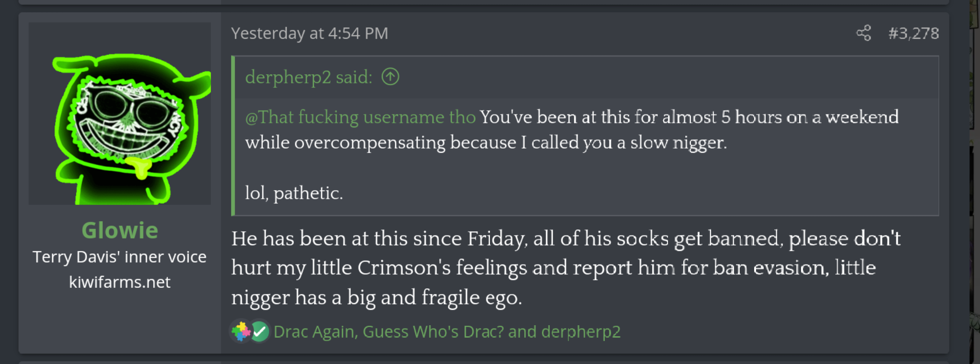Expand the quote at 'lol, pathetic.'
The height and width of the screenshot is (364, 980).
tap(294, 193)
